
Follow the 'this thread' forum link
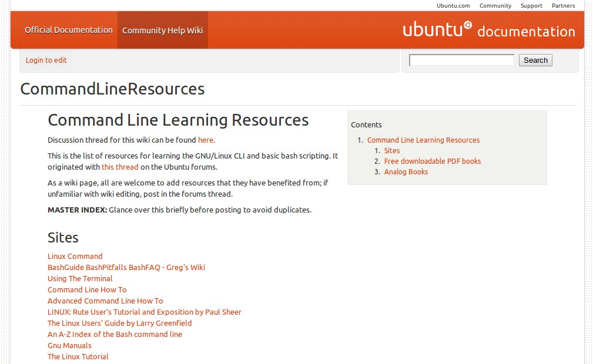pyautogui.click(x=120, y=167)
